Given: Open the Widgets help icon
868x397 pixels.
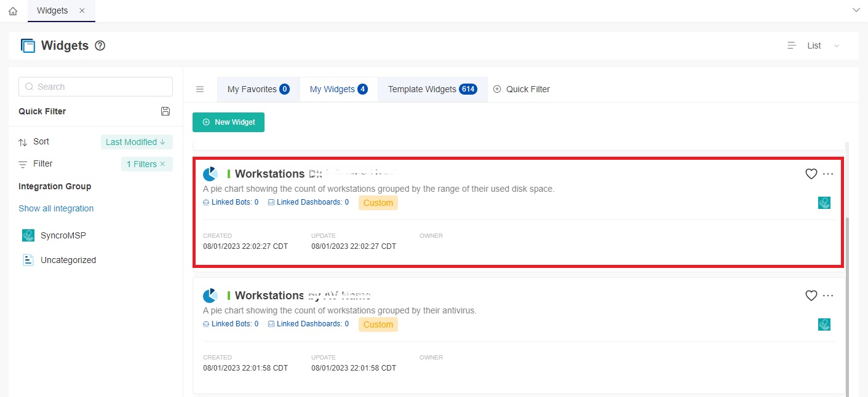Looking at the screenshot, I should click(100, 45).
